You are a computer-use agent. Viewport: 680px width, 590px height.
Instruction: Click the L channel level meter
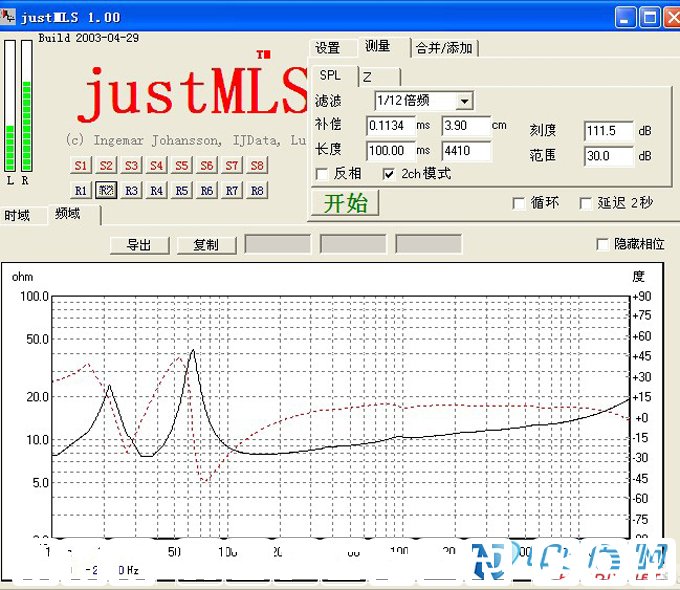coord(10,106)
